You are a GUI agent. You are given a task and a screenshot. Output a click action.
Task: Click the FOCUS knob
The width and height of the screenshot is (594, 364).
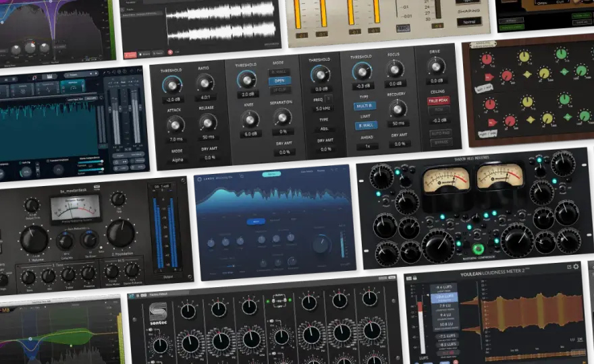394,69
